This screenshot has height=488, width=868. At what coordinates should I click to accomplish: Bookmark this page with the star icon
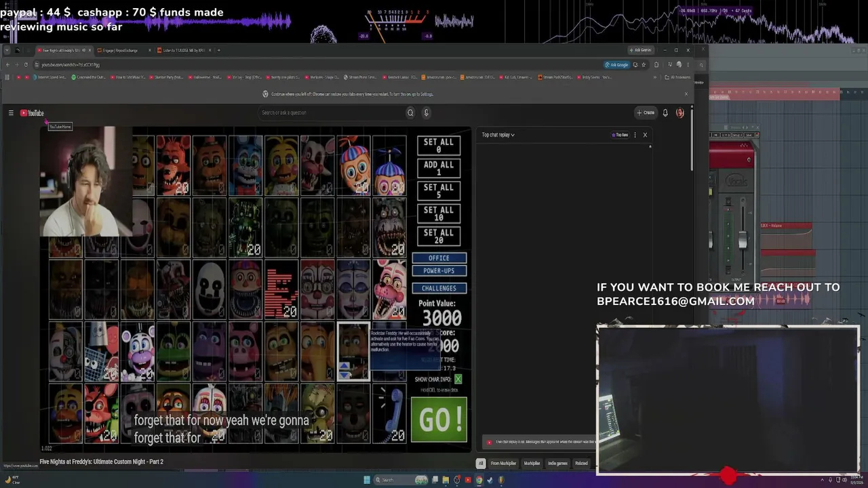[644, 65]
